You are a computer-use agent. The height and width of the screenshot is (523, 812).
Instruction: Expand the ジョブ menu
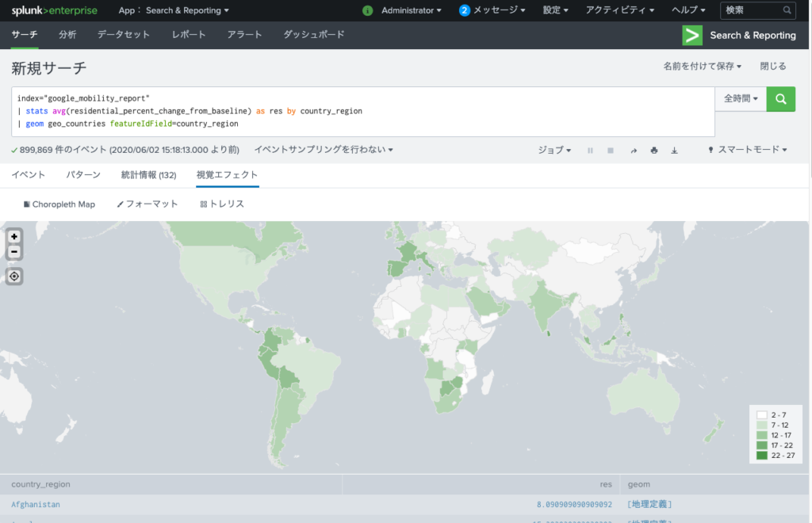pos(554,150)
